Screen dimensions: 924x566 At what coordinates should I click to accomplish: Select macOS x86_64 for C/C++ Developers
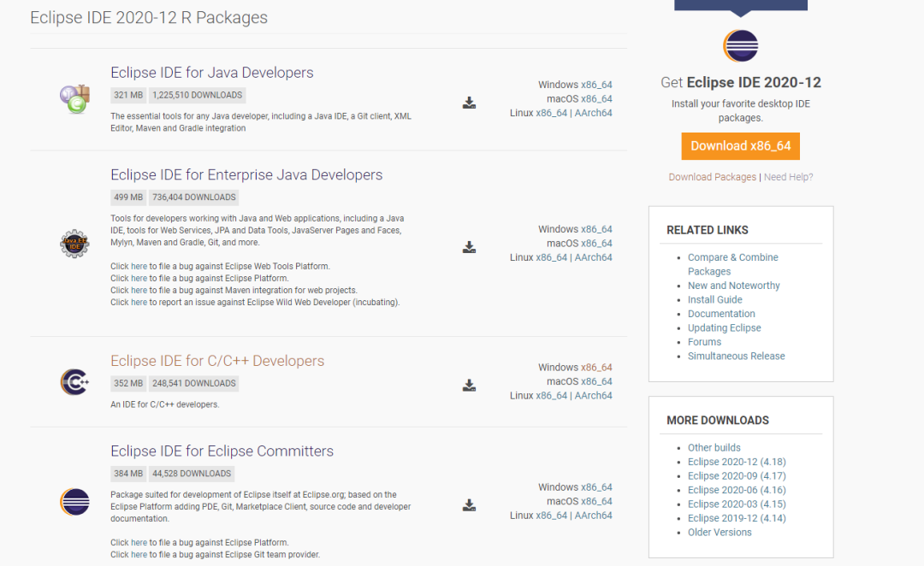pos(596,381)
